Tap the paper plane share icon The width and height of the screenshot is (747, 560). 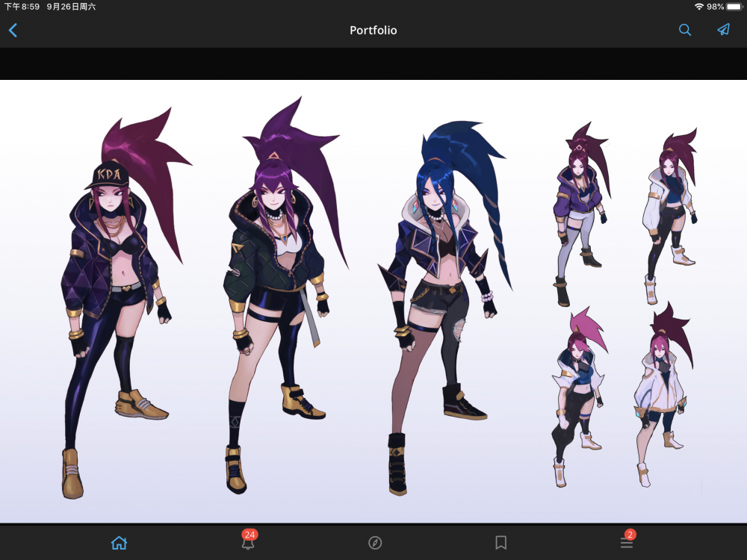pyautogui.click(x=724, y=30)
